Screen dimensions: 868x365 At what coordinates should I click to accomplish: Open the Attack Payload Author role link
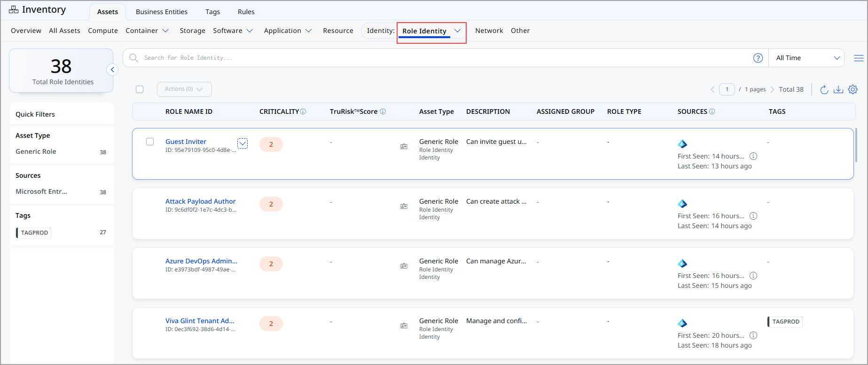(x=200, y=201)
